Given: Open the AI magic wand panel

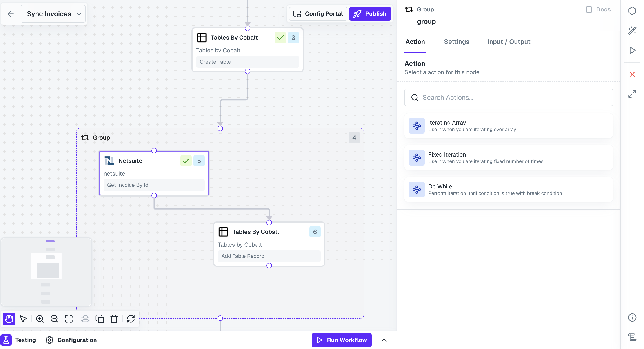Looking at the screenshot, I should (632, 30).
